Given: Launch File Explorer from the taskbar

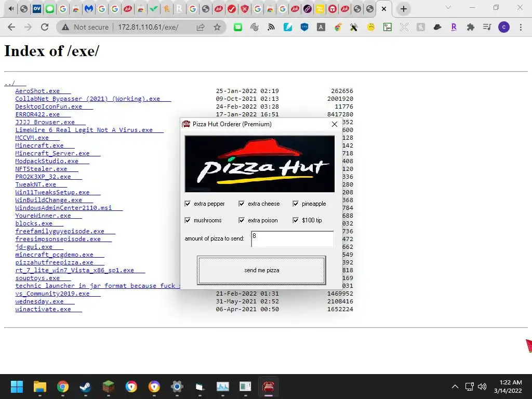Looking at the screenshot, I should pyautogui.click(x=39, y=387).
